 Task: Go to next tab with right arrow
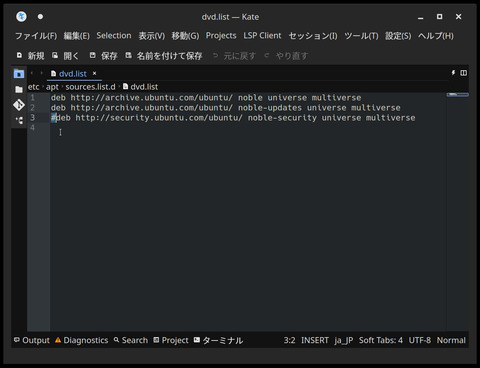[41, 73]
